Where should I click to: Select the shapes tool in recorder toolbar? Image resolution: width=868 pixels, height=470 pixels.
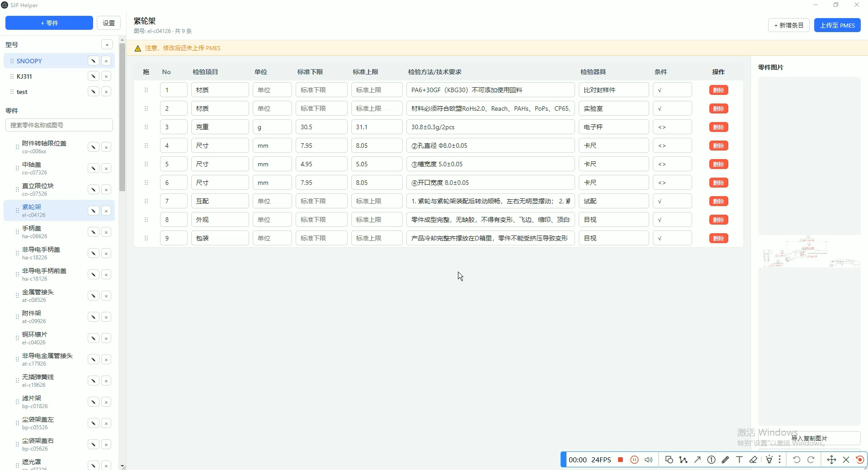[x=669, y=460]
